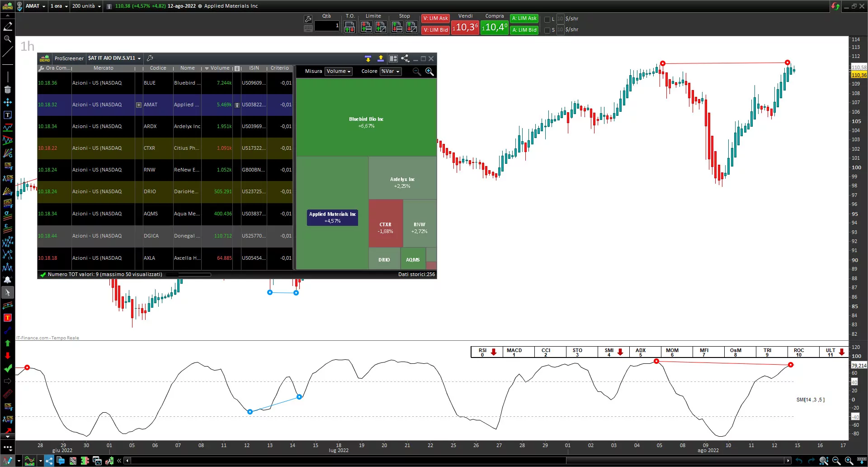Toggle the L $/shr checkbox
Screen dimensions: 868x467
[547, 19]
